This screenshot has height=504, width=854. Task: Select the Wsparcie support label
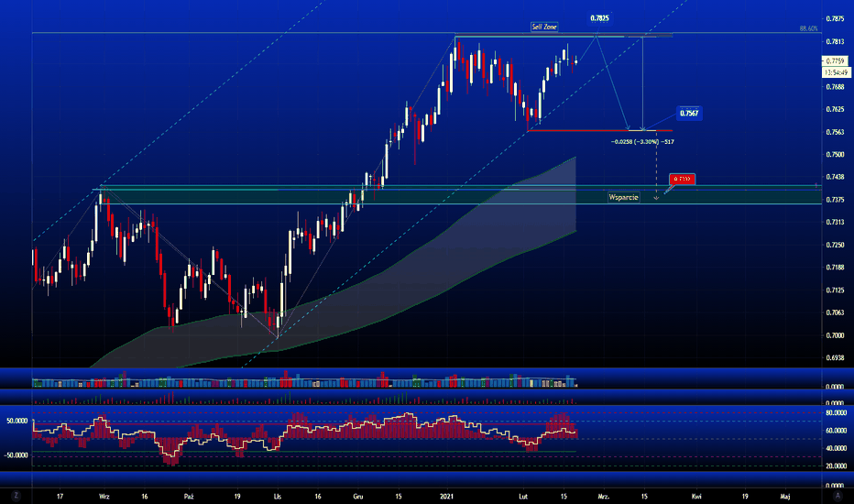(624, 197)
